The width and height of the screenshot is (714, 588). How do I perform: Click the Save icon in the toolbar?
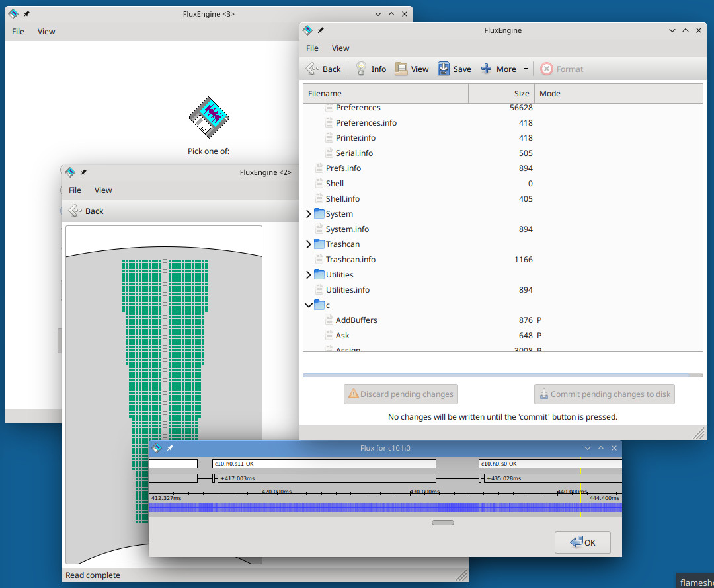click(443, 68)
